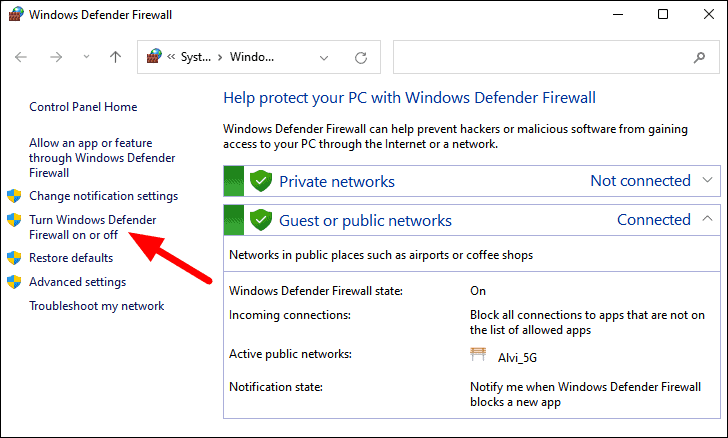Expand the Private networks section chevron
The image size is (728, 438).
coord(707,180)
